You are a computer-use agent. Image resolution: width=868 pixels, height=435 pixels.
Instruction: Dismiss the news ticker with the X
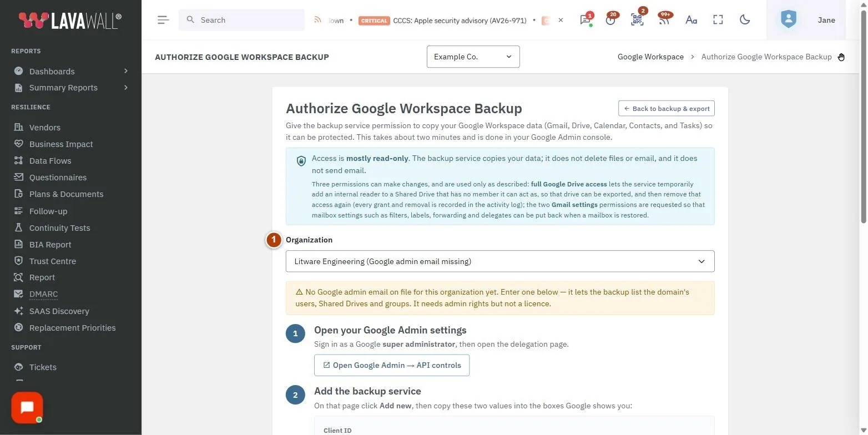point(561,20)
